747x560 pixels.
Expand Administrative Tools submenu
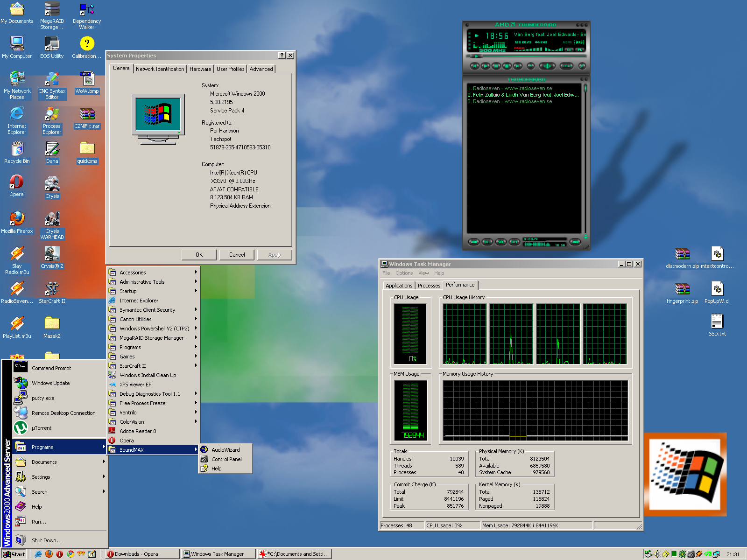pos(154,282)
